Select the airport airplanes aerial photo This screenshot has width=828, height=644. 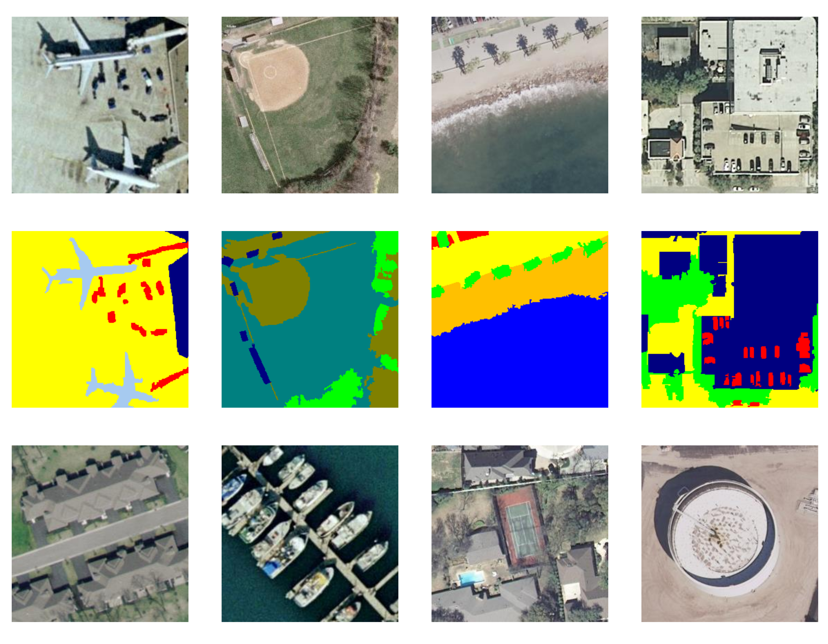(x=100, y=105)
